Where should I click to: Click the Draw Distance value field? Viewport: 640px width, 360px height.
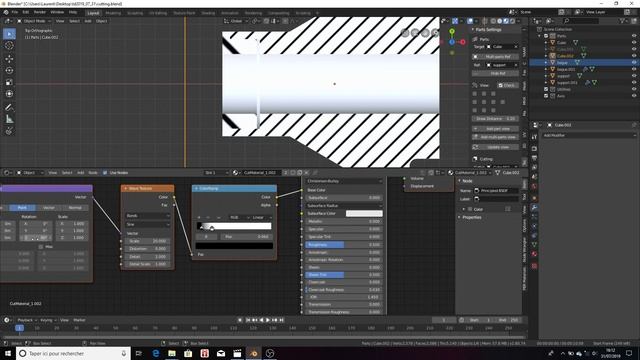(496, 119)
